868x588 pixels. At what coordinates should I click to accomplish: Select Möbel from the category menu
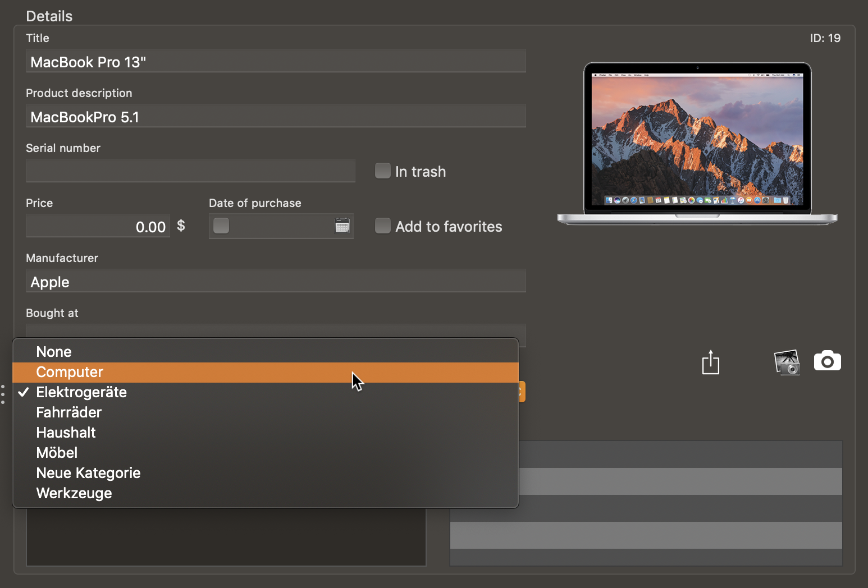[266, 453]
